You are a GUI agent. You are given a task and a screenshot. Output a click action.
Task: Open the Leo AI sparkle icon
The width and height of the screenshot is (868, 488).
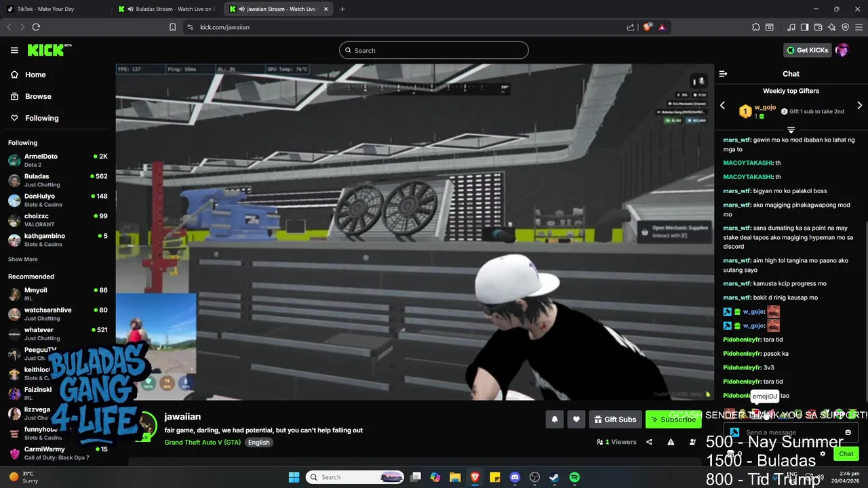831,27
